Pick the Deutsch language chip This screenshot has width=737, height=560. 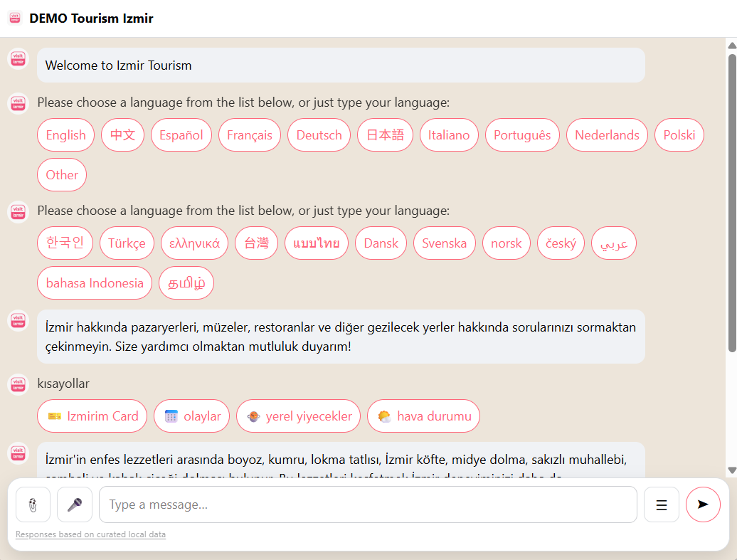[319, 135]
